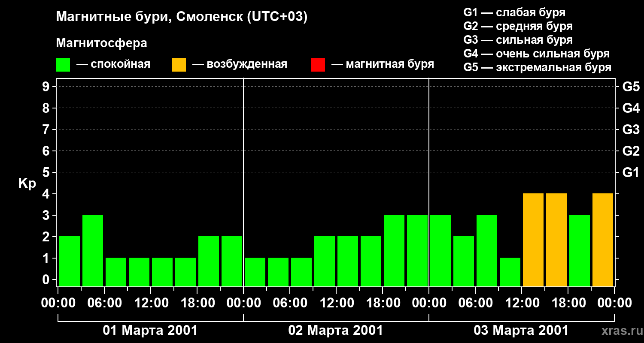Click 'G3 — сильная буря' description
This screenshot has height=343, width=644.
click(518, 40)
